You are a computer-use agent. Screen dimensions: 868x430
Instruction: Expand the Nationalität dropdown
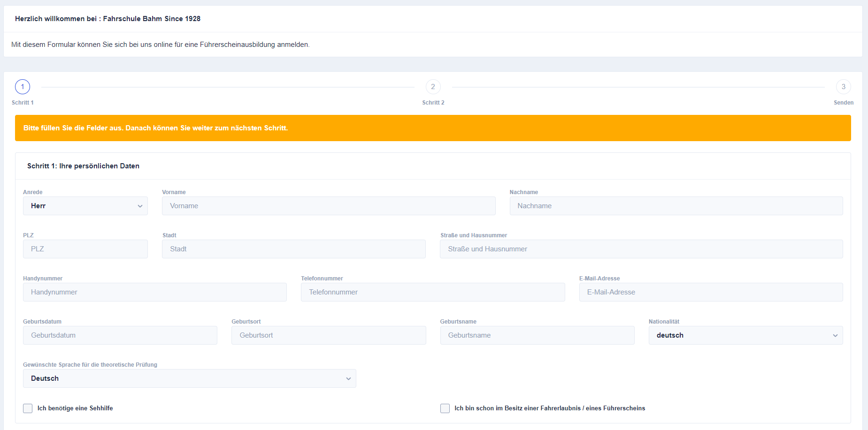pos(745,335)
